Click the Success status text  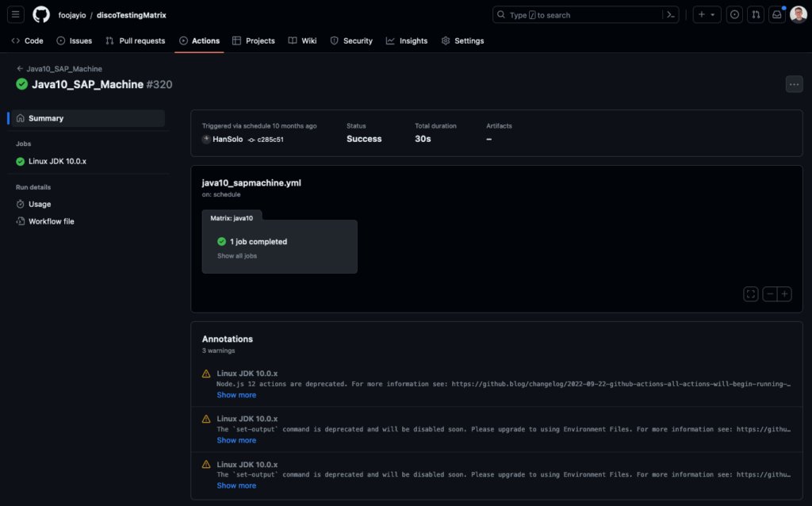tap(364, 139)
